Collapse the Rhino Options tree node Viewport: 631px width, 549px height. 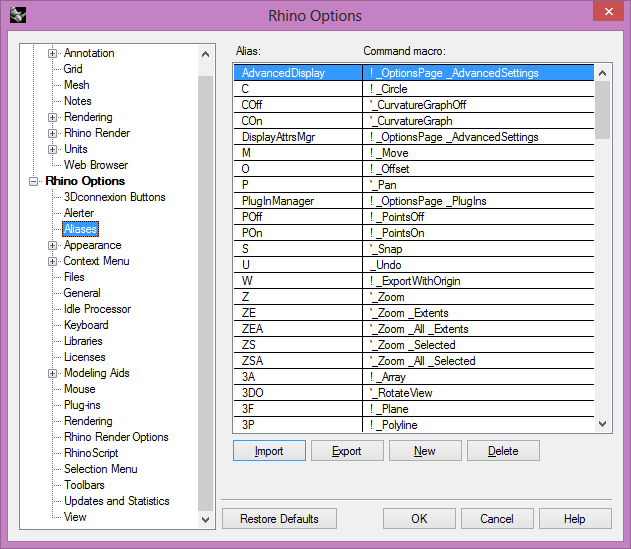pos(37,181)
